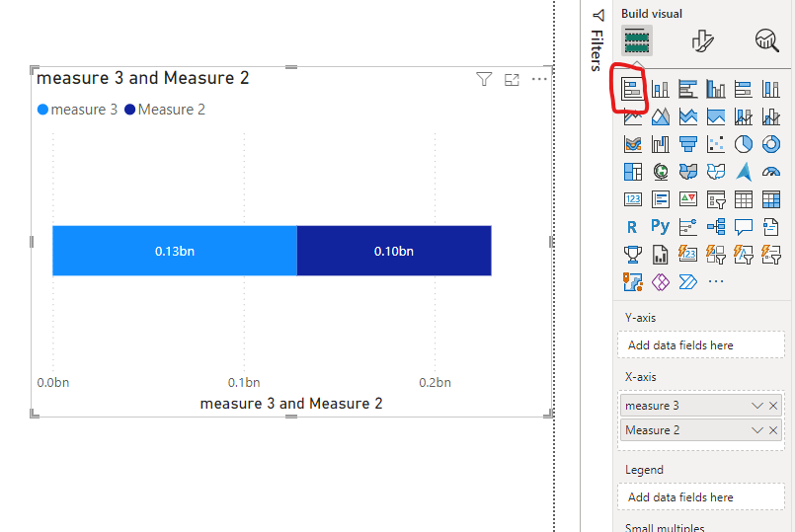The width and height of the screenshot is (795, 532).
Task: Remove measure 3 from X-axis
Action: 773,406
